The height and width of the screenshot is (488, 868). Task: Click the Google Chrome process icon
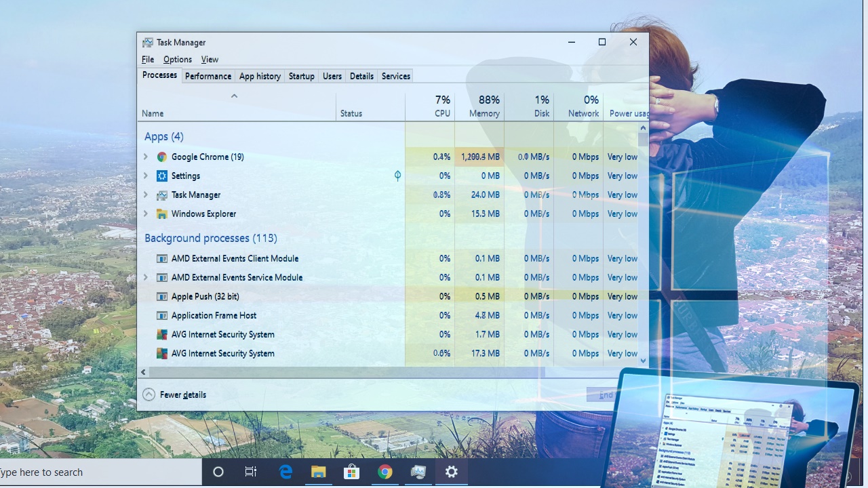(x=161, y=157)
